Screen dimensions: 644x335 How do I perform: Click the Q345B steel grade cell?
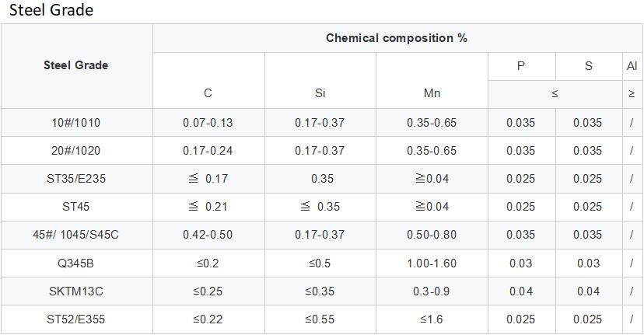coord(76,263)
